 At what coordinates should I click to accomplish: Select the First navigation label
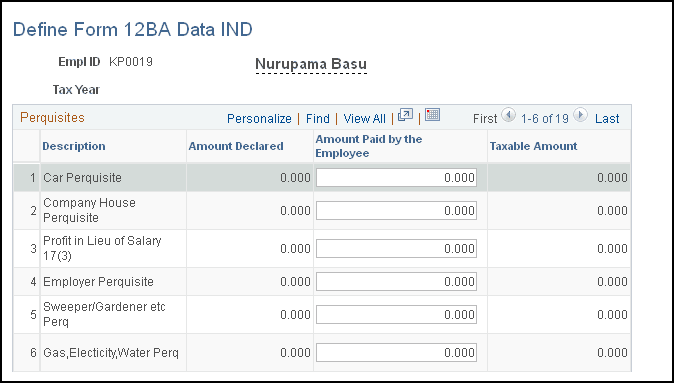coord(485,119)
